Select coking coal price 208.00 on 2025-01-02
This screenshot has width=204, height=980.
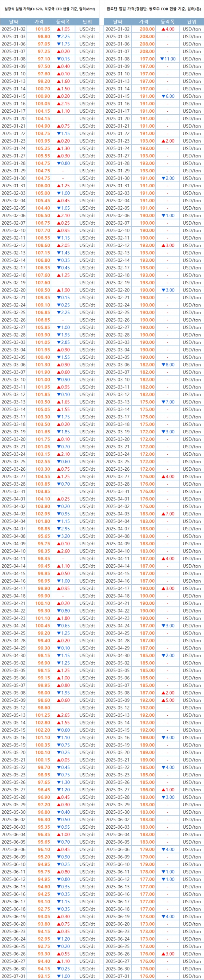[x=147, y=29]
